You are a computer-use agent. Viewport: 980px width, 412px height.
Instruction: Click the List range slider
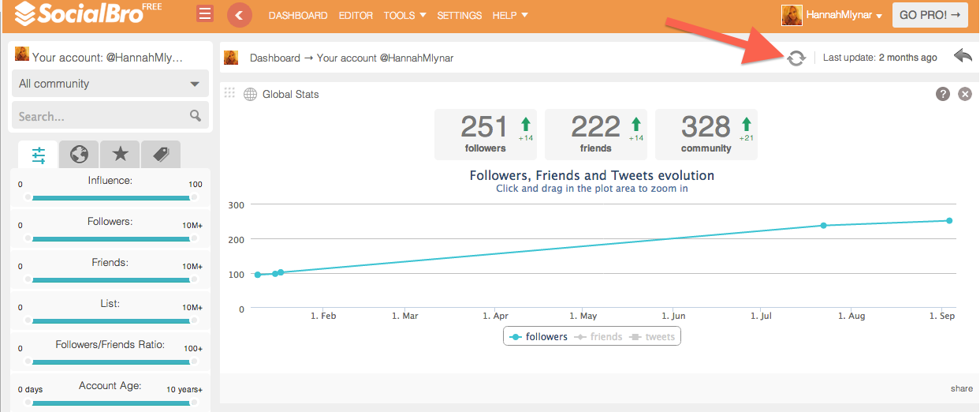coord(110,320)
